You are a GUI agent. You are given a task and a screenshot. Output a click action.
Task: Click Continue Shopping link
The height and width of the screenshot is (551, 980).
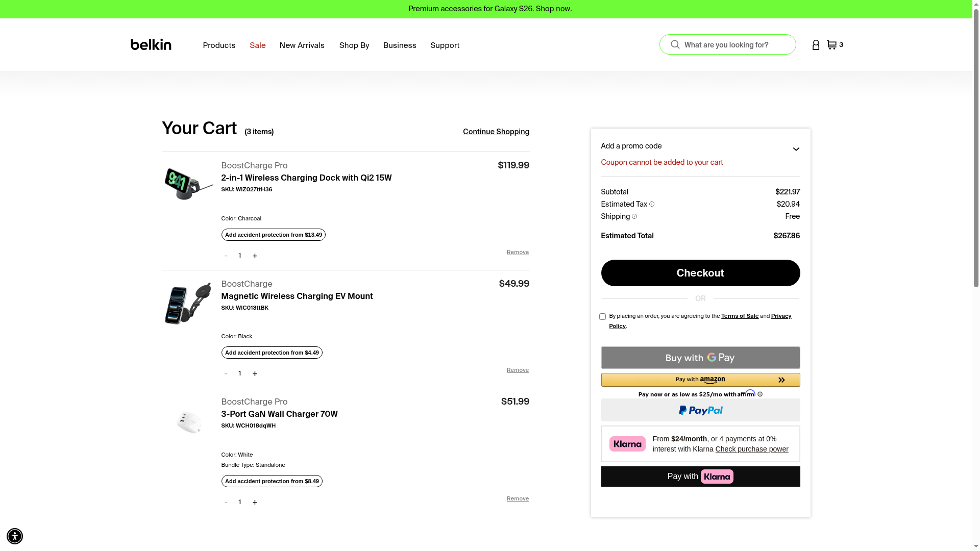496,132
